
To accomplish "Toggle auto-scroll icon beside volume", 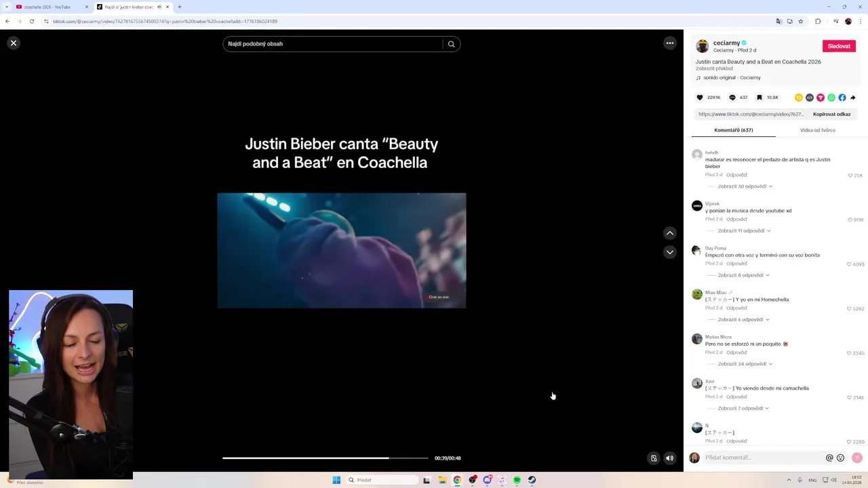I will click(654, 458).
